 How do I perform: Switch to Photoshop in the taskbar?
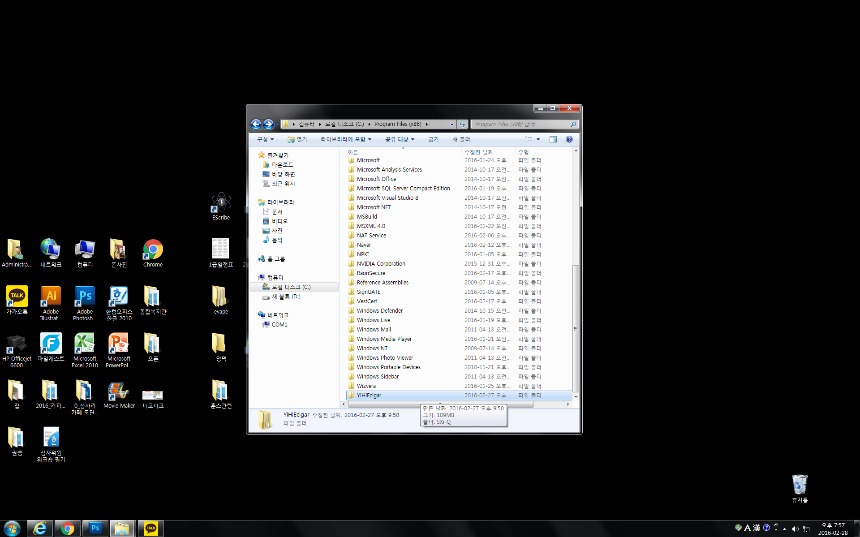[95, 528]
